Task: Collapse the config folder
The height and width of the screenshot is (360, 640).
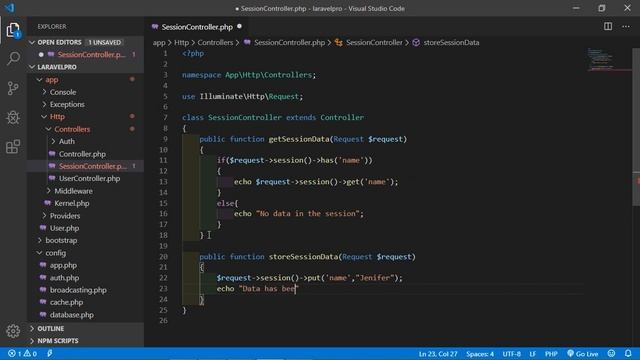Action: 40,253
